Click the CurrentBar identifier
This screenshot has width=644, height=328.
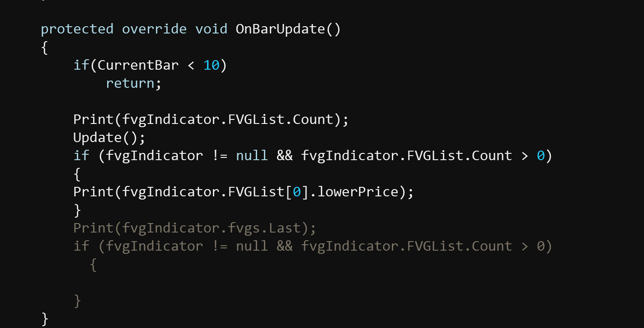coord(138,65)
